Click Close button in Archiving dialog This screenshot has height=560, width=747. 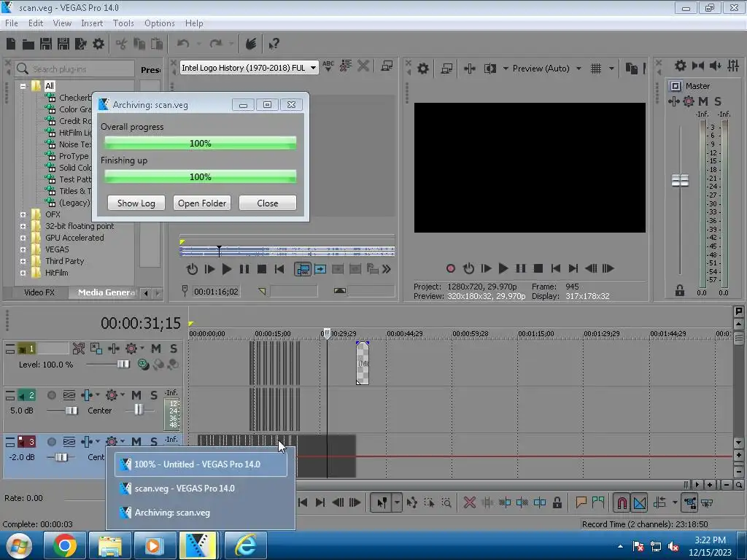268,203
